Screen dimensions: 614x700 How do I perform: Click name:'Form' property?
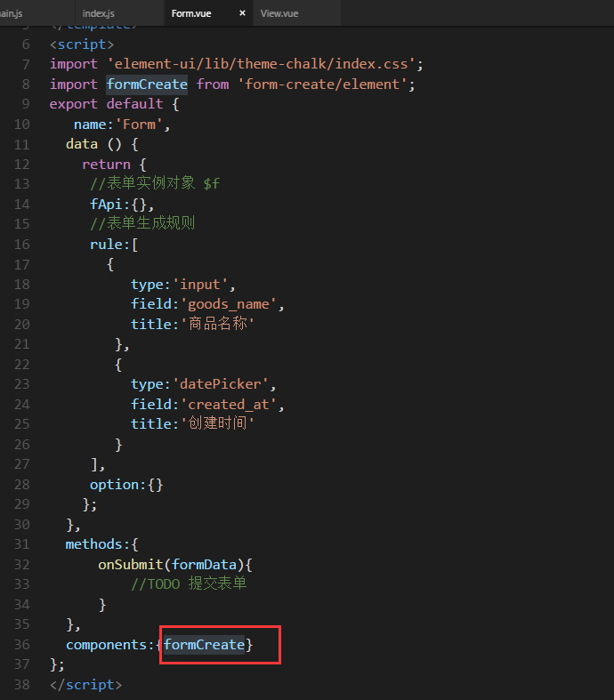117,125
